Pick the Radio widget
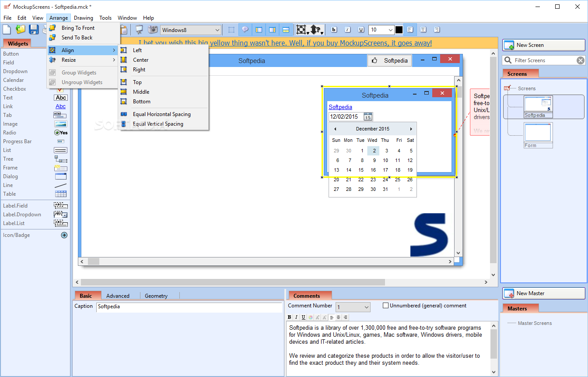The width and height of the screenshot is (588, 377). [x=35, y=133]
